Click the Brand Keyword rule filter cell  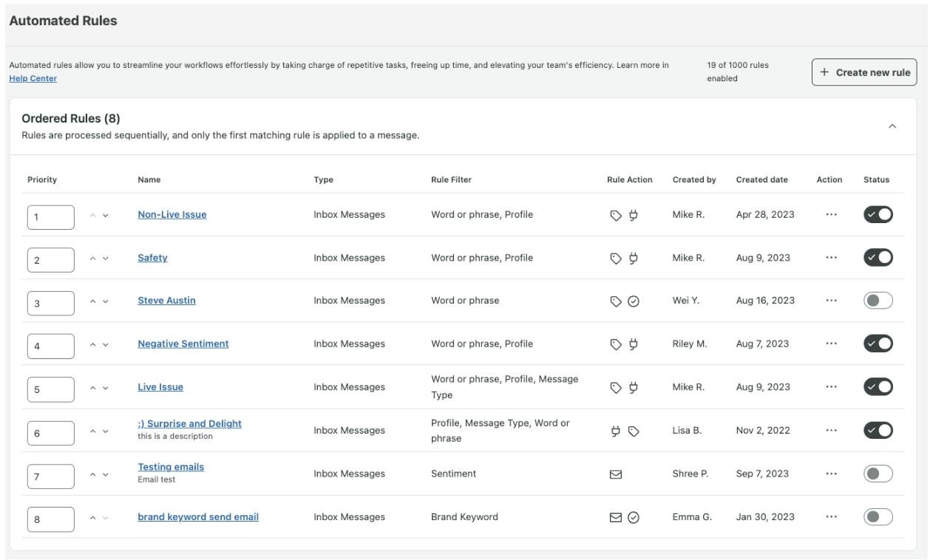coord(464,516)
